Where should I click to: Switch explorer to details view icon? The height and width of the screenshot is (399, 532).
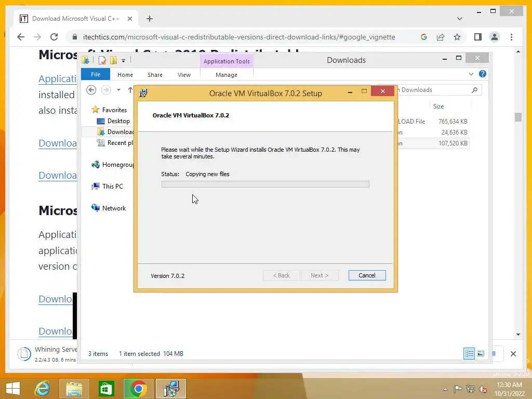click(469, 353)
